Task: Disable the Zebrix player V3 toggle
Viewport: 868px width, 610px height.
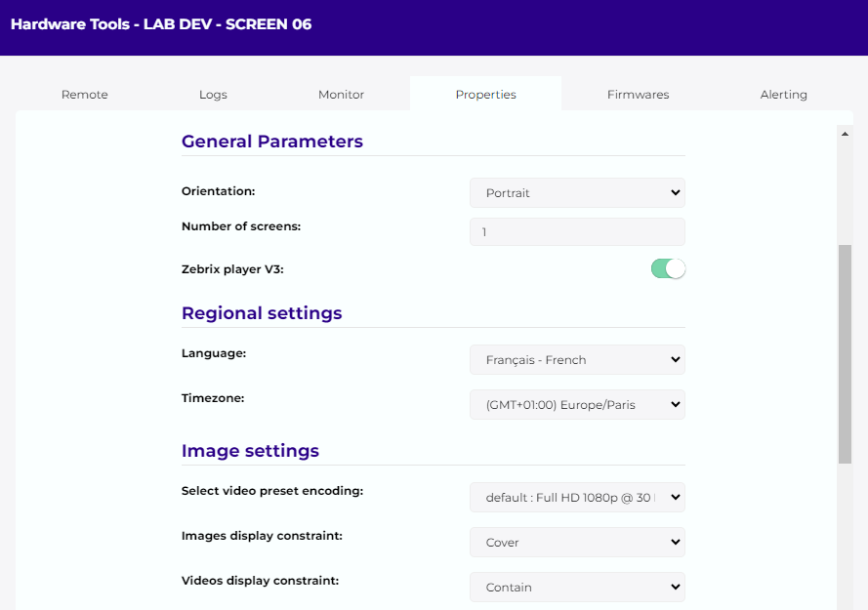Action: [668, 269]
